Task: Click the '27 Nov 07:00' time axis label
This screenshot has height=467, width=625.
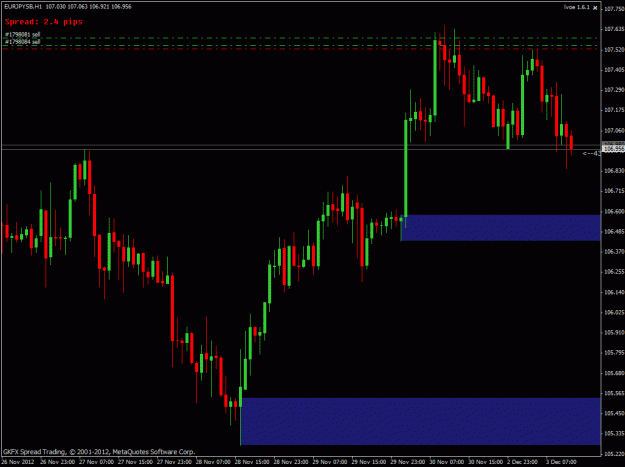Action: click(96, 462)
